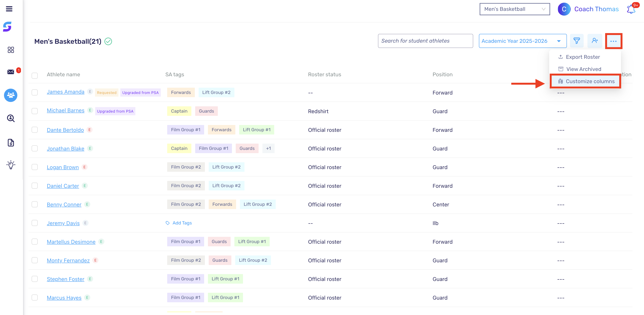Check the checkbox for Michael Barnes

[35, 111]
